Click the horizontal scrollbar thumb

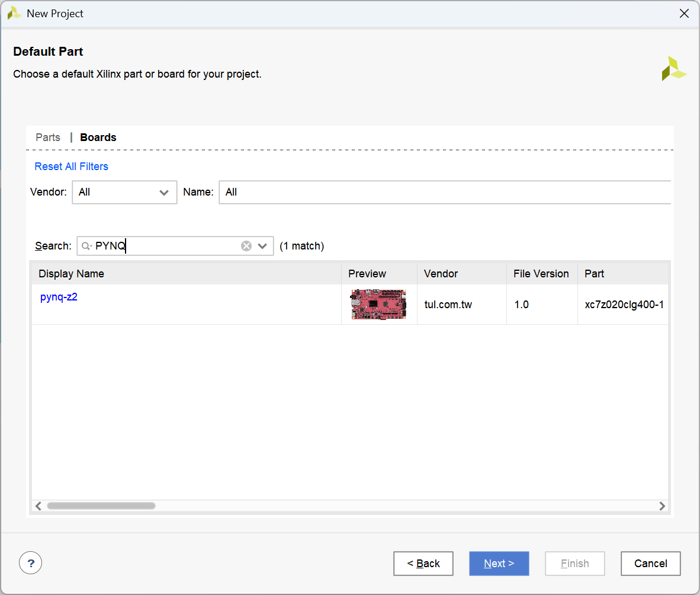(101, 506)
